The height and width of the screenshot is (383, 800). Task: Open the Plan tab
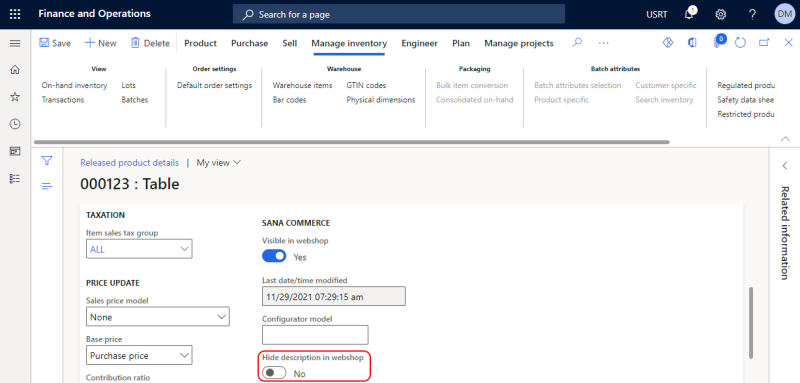pos(461,43)
